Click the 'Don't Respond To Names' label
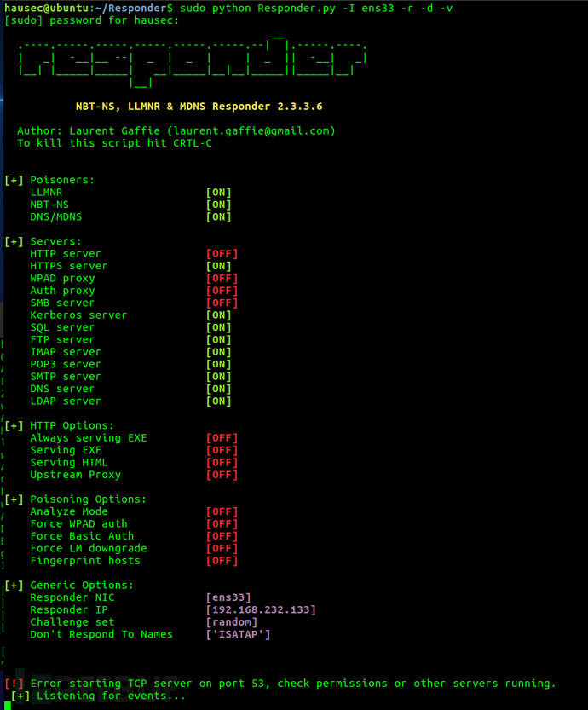This screenshot has height=710, width=588. pyautogui.click(x=101, y=634)
